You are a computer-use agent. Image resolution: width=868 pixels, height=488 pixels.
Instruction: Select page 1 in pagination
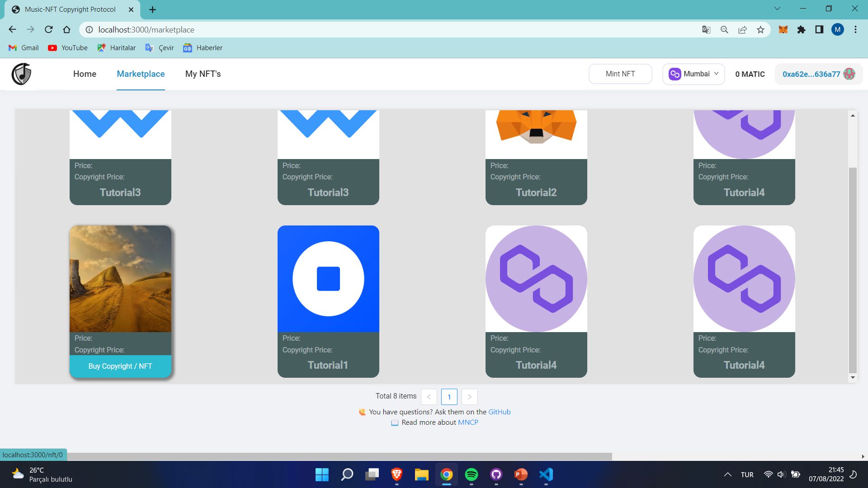(449, 397)
